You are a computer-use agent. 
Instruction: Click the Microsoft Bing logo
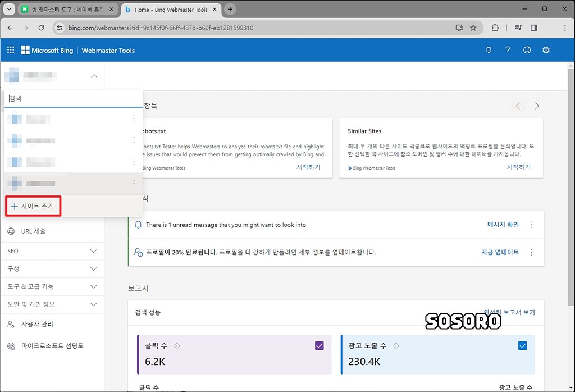click(x=47, y=50)
